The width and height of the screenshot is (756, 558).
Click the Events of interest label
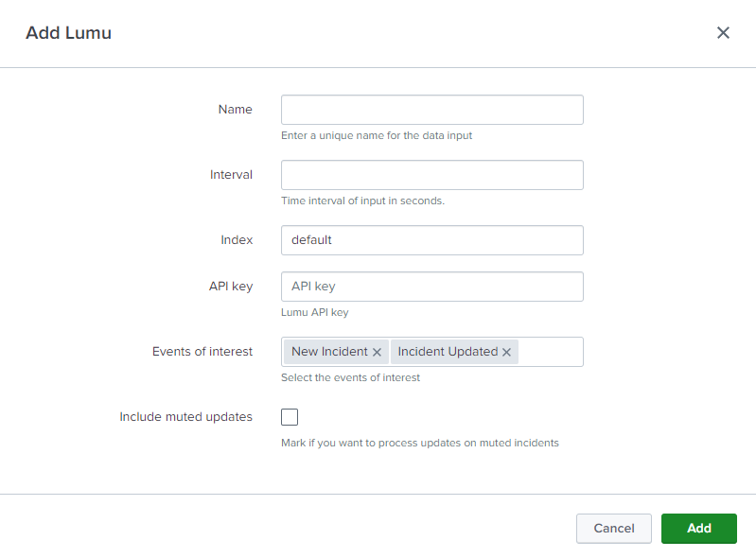(x=202, y=352)
